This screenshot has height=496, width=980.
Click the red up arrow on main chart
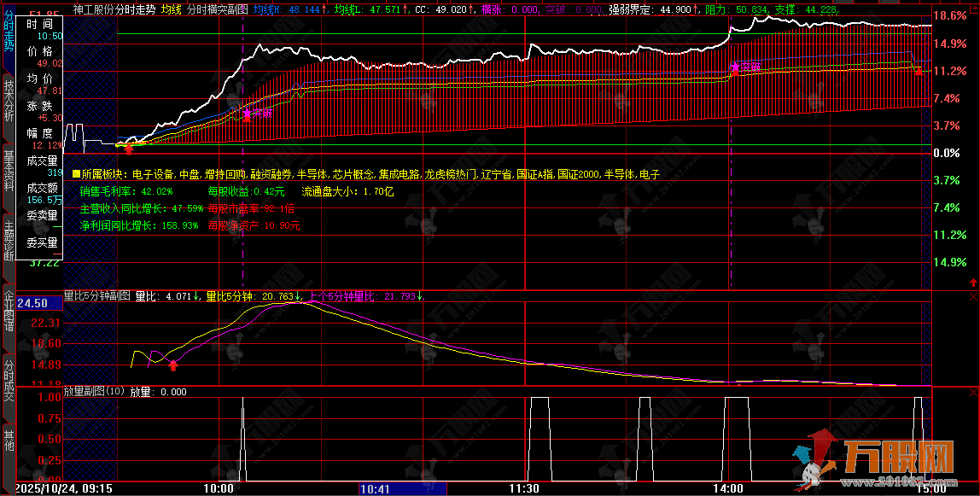[129, 148]
